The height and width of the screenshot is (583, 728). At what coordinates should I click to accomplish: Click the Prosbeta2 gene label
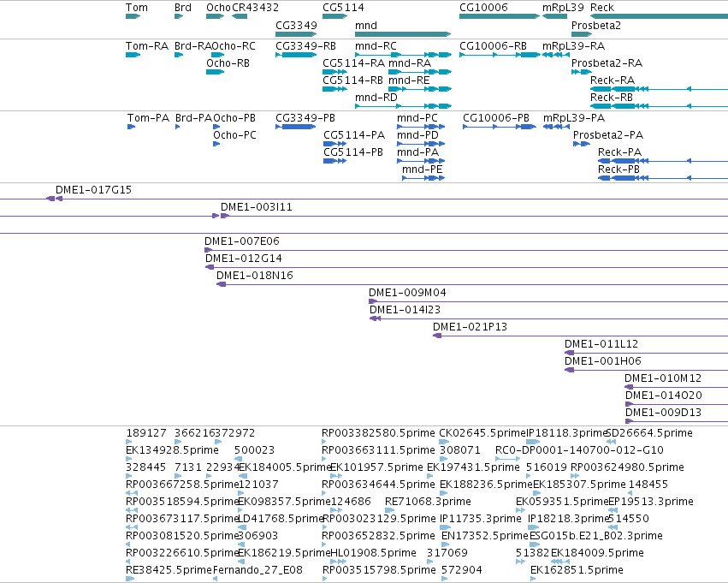click(x=596, y=26)
